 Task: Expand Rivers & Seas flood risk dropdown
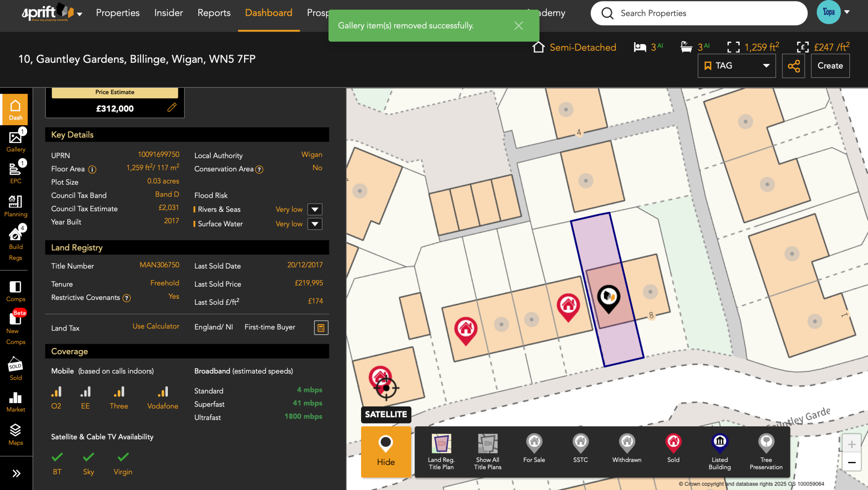(x=315, y=209)
